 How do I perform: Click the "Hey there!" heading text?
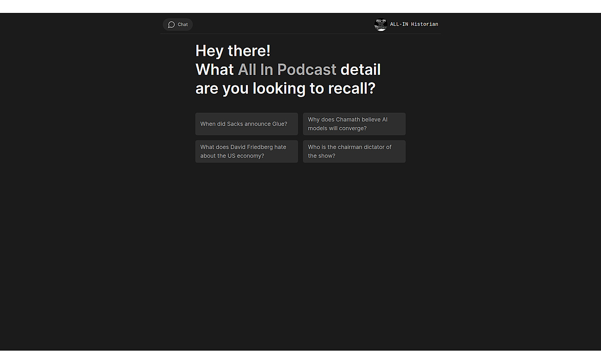coord(233,51)
